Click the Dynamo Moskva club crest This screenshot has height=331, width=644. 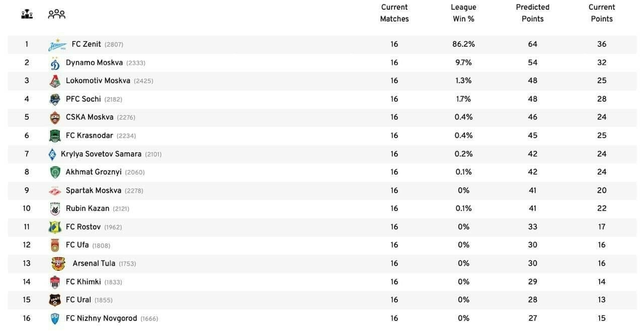click(55, 63)
